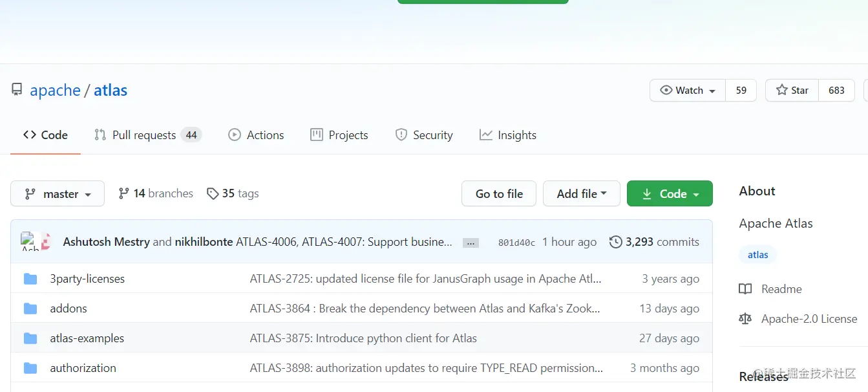
Task: Switch to the Security tab
Action: 424,135
